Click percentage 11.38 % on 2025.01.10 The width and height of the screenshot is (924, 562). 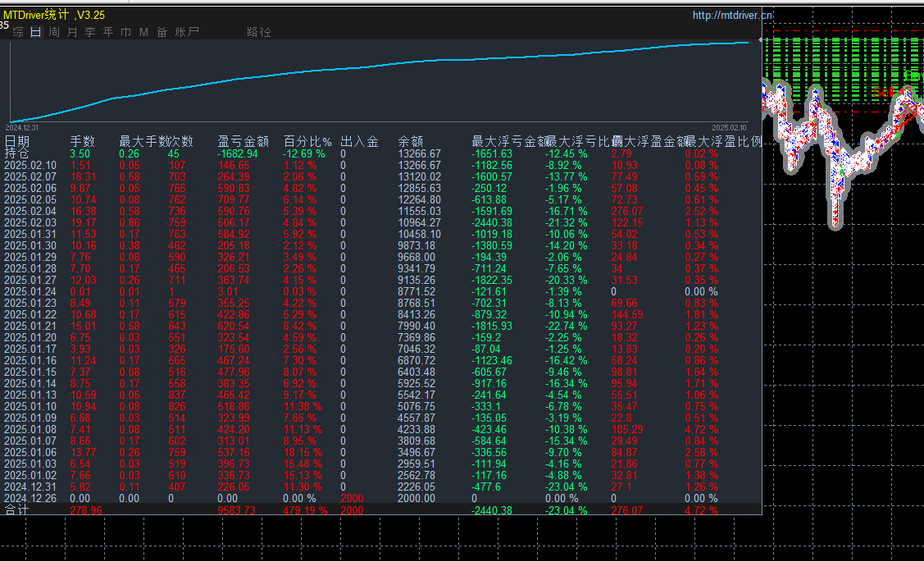point(303,407)
